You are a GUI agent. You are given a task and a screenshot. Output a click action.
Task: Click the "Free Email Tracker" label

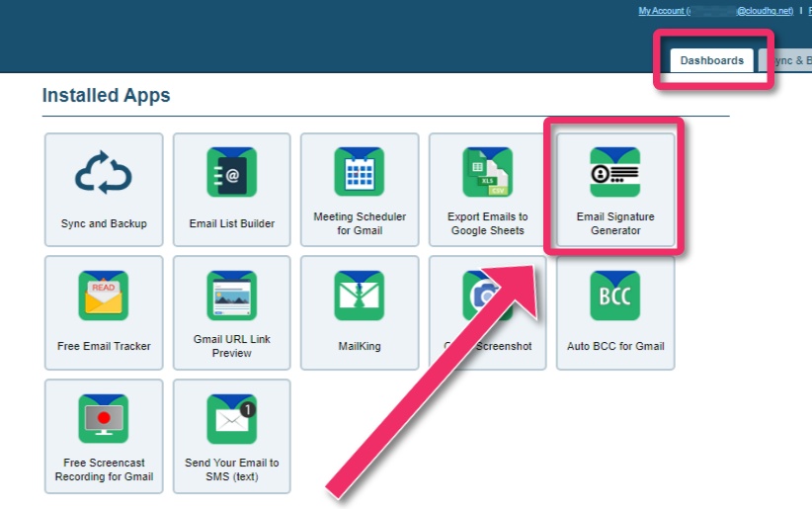[104, 346]
